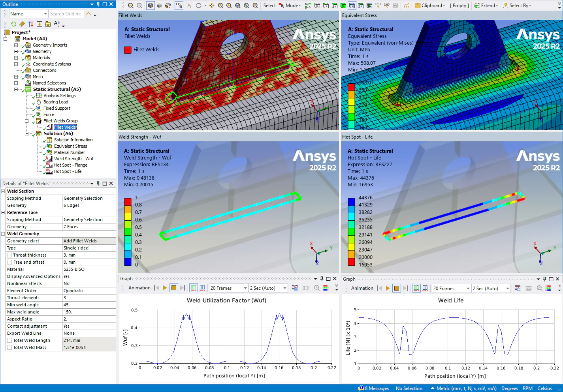Pin the Details of Fillet Welds panel
563x392 pixels.
click(x=98, y=184)
